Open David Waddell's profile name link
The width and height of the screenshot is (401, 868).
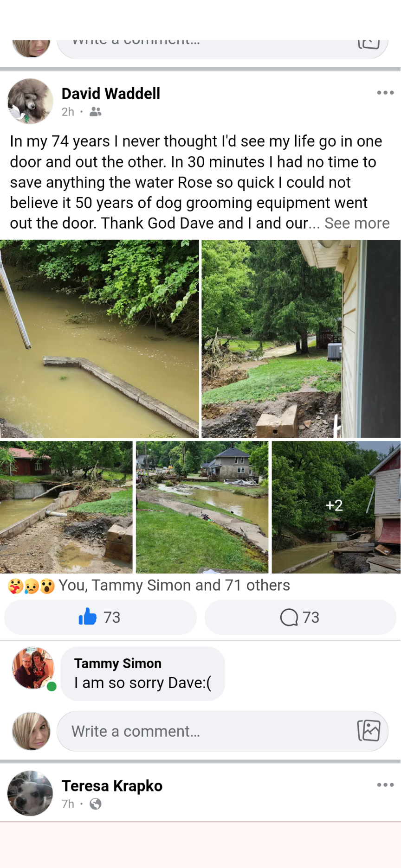(111, 94)
